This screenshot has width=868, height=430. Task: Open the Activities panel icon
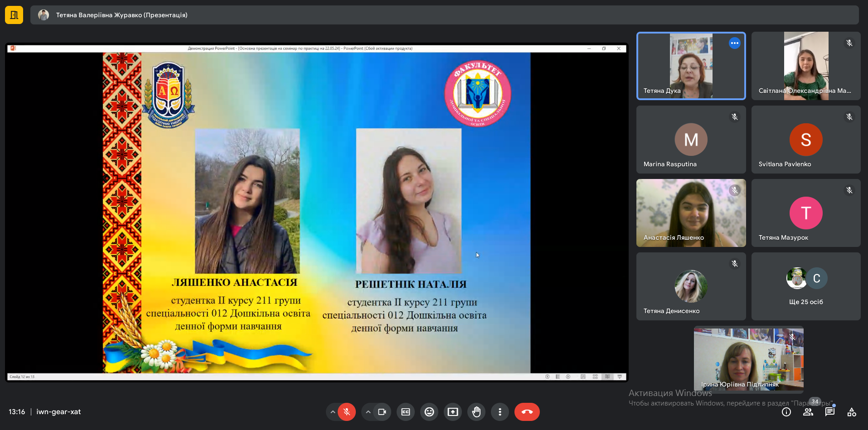(852, 412)
